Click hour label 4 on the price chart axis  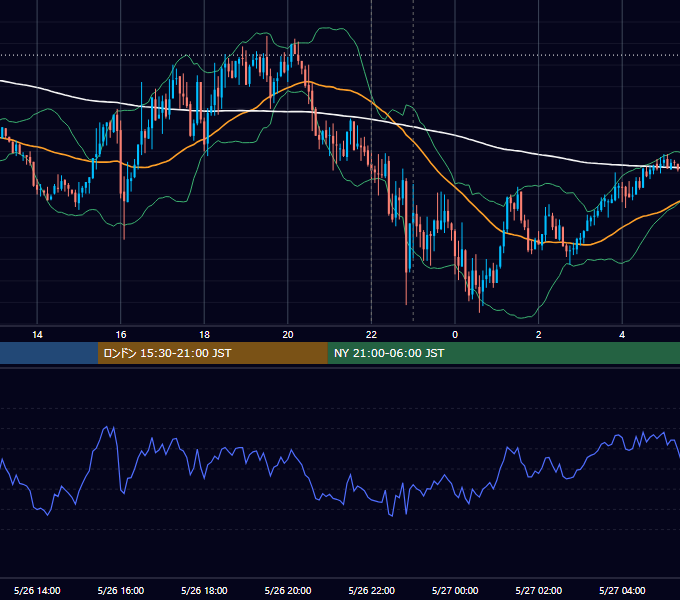coord(622,335)
